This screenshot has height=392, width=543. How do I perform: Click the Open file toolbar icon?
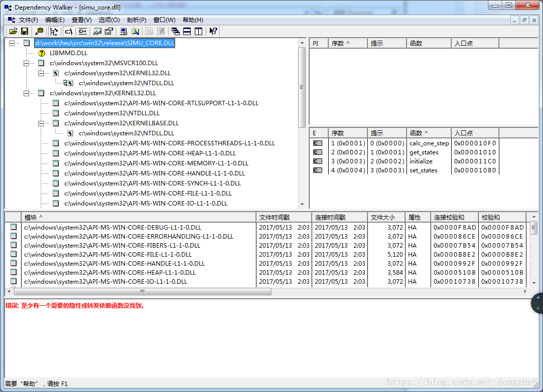[13, 31]
